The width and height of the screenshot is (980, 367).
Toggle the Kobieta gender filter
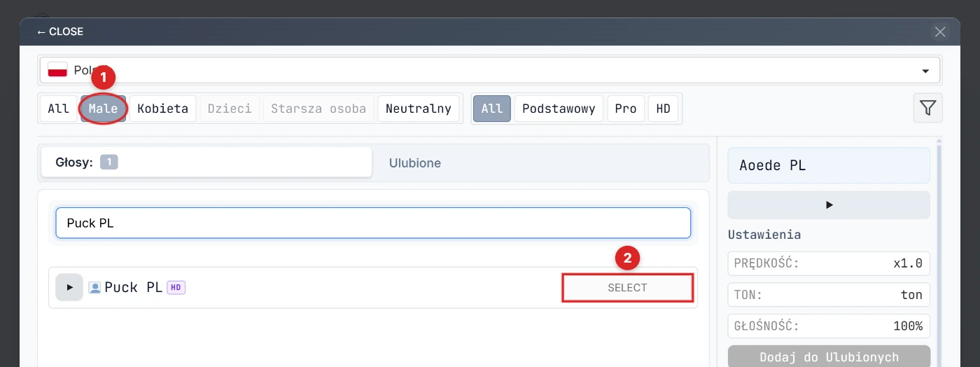pos(162,109)
